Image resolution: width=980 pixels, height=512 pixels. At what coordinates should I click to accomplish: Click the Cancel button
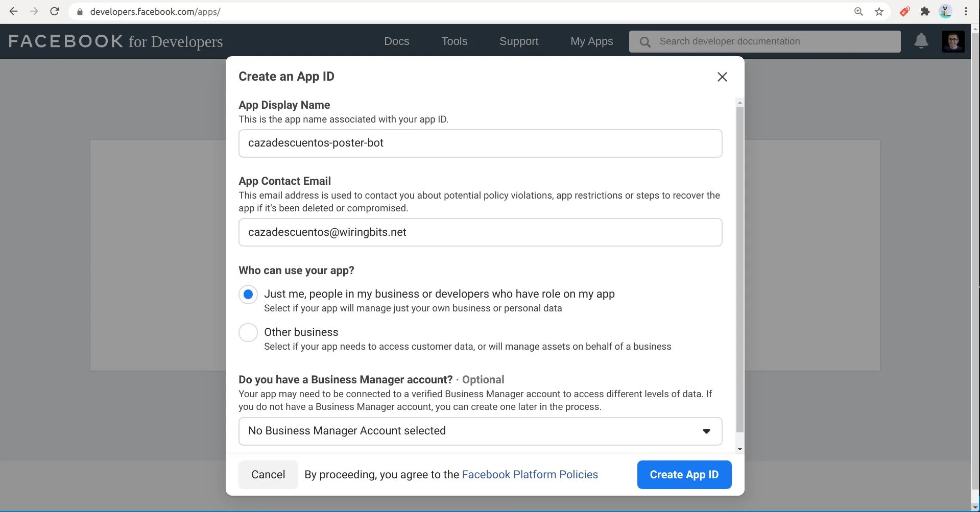[x=268, y=475]
